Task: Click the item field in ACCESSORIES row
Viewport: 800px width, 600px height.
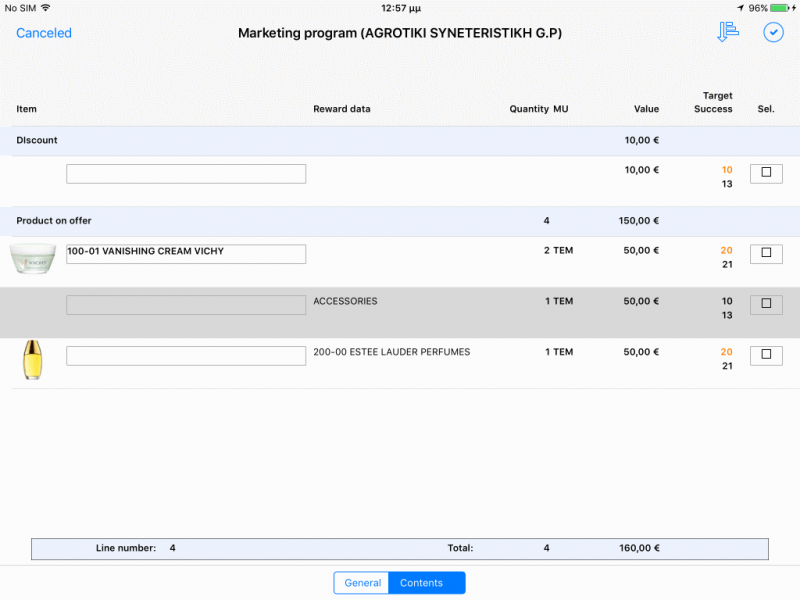Action: (x=186, y=305)
